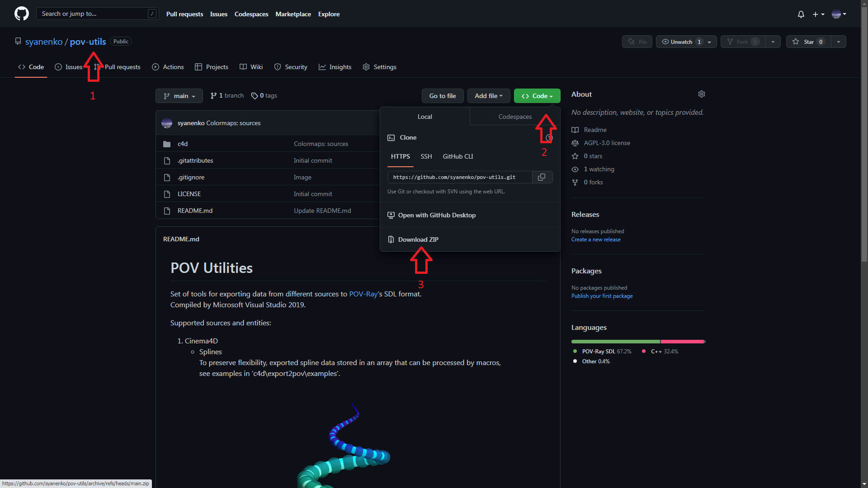The image size is (868, 488).
Task: Open About settings gear icon
Action: pos(701,94)
